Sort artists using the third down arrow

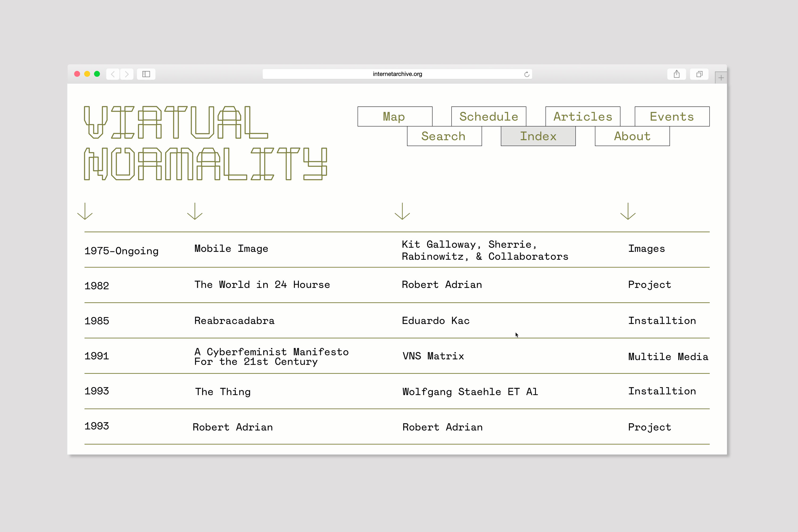(402, 211)
